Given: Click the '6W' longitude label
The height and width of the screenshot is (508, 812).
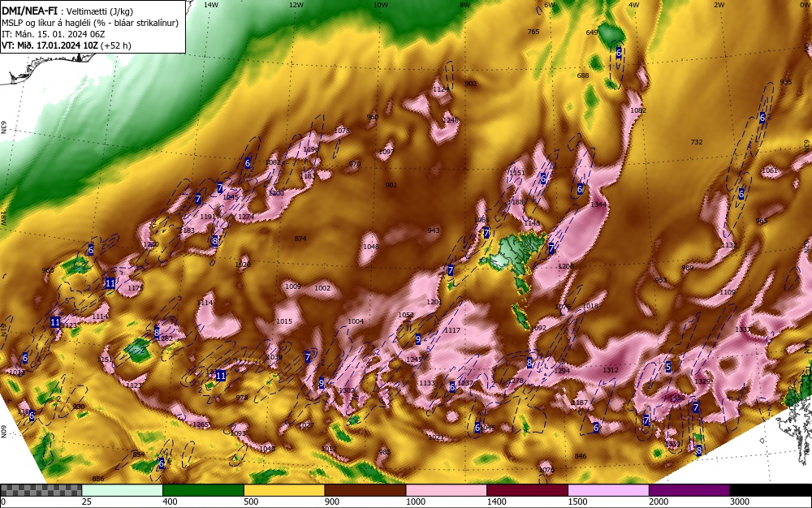Looking at the screenshot, I should 550,5.
